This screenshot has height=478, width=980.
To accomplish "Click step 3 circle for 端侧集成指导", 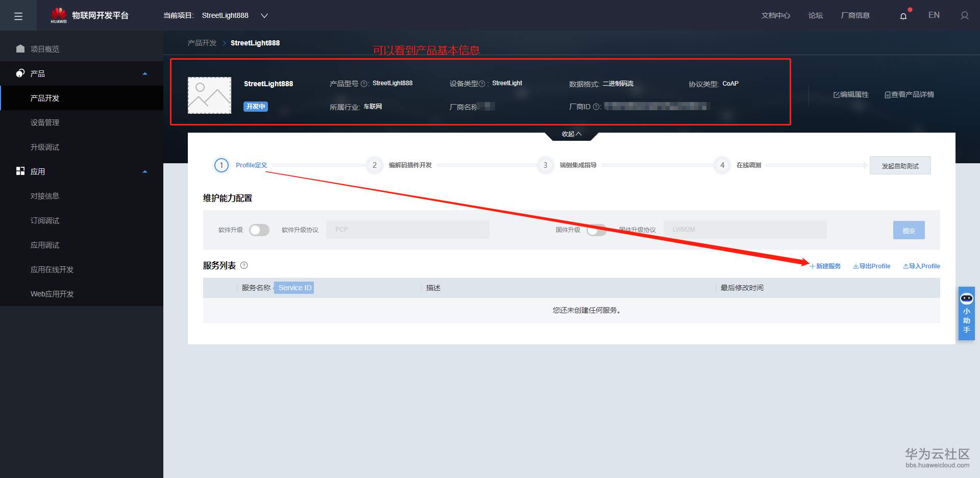I will [545, 165].
